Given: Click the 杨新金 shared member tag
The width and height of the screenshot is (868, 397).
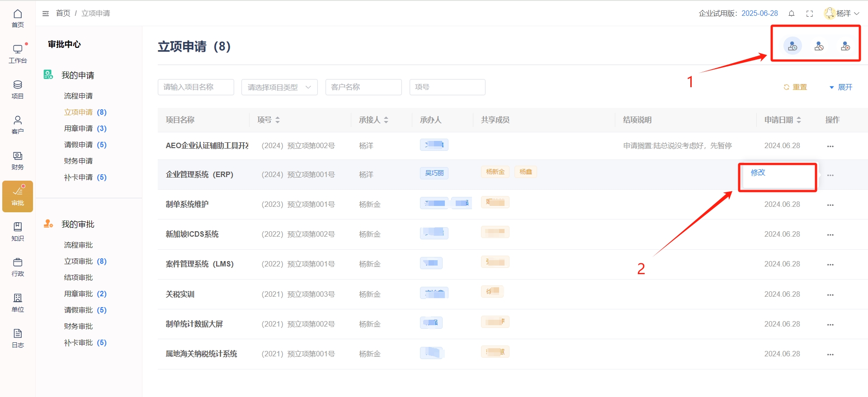Looking at the screenshot, I should [x=495, y=172].
